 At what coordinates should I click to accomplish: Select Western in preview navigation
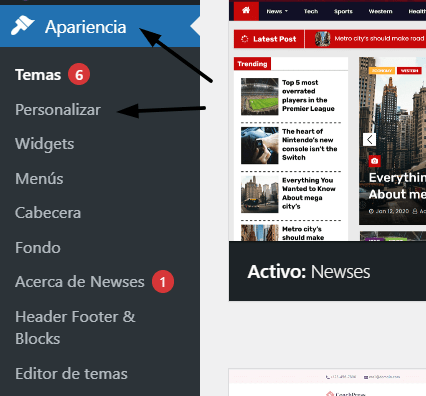pos(380,11)
